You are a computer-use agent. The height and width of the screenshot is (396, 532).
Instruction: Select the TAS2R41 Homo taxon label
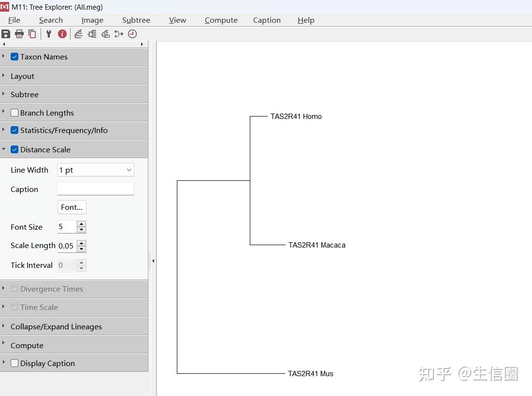(x=296, y=117)
